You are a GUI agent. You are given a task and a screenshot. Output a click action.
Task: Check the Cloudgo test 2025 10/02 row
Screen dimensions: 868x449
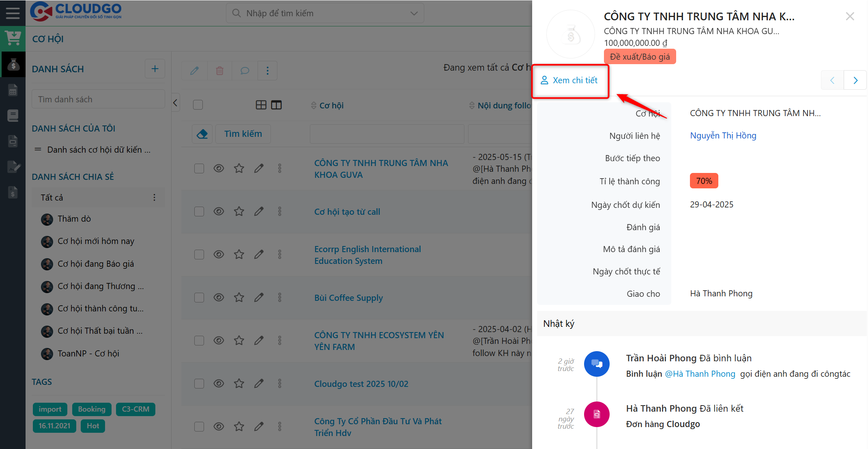click(x=199, y=384)
